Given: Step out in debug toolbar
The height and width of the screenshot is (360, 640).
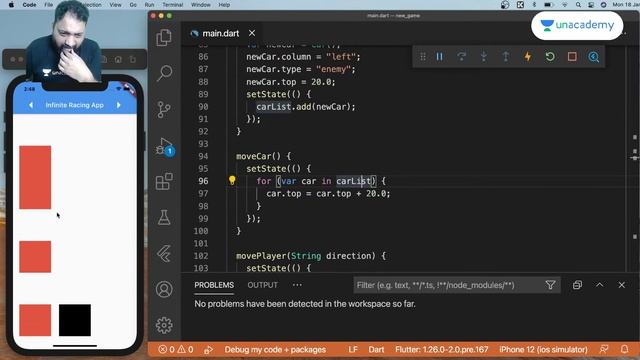Looking at the screenshot, I should click(x=506, y=57).
